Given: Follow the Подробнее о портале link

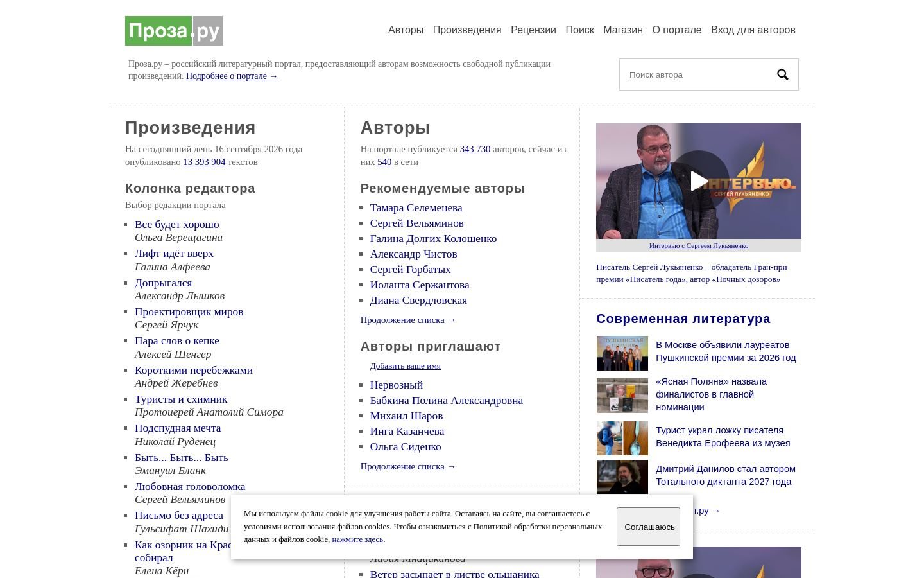Looking at the screenshot, I should (232, 76).
